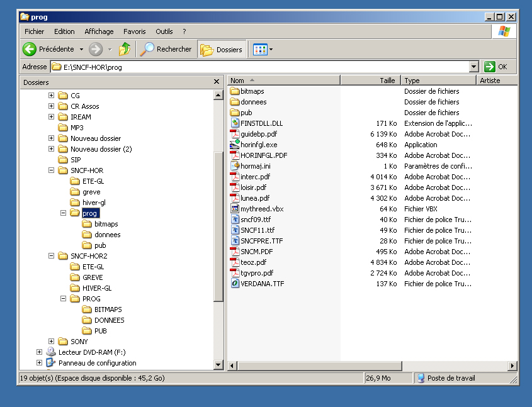The height and width of the screenshot is (407, 532).
Task: Sort files by the Nom column header
Action: pos(284,81)
